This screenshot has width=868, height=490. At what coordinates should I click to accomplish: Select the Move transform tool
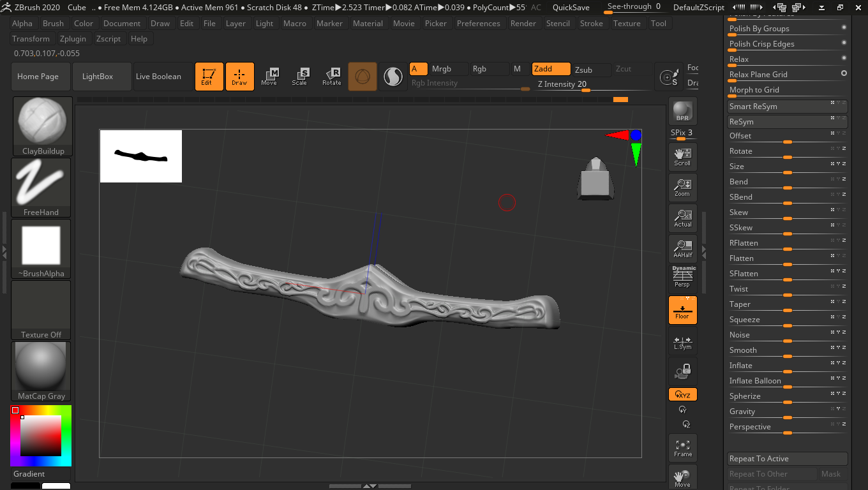[269, 77]
